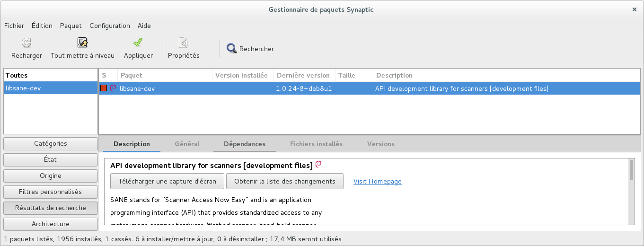Switch to the Général tab
The width and height of the screenshot is (644, 246).
(x=187, y=144)
